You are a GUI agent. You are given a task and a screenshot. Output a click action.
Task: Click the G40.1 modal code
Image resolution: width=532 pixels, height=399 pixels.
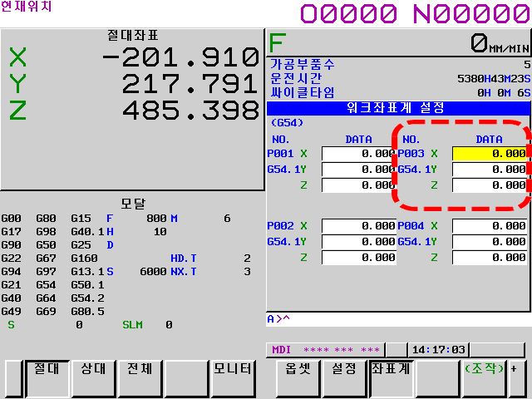click(87, 232)
